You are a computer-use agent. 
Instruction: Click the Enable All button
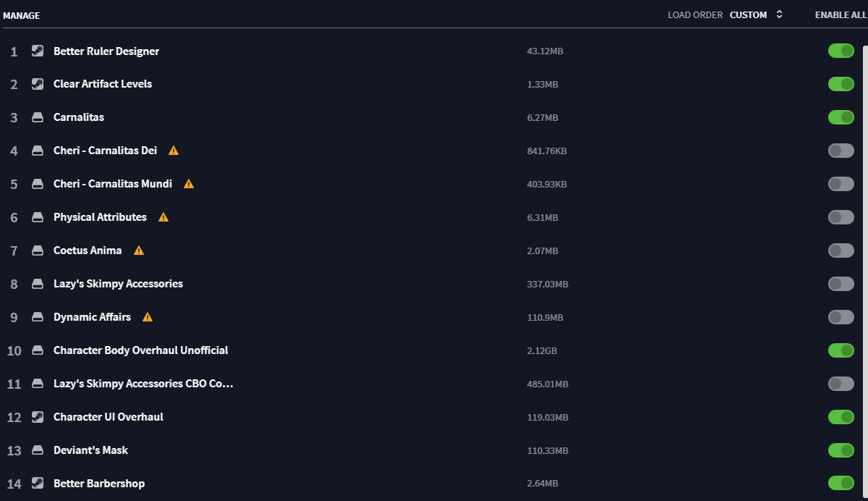[x=841, y=14]
